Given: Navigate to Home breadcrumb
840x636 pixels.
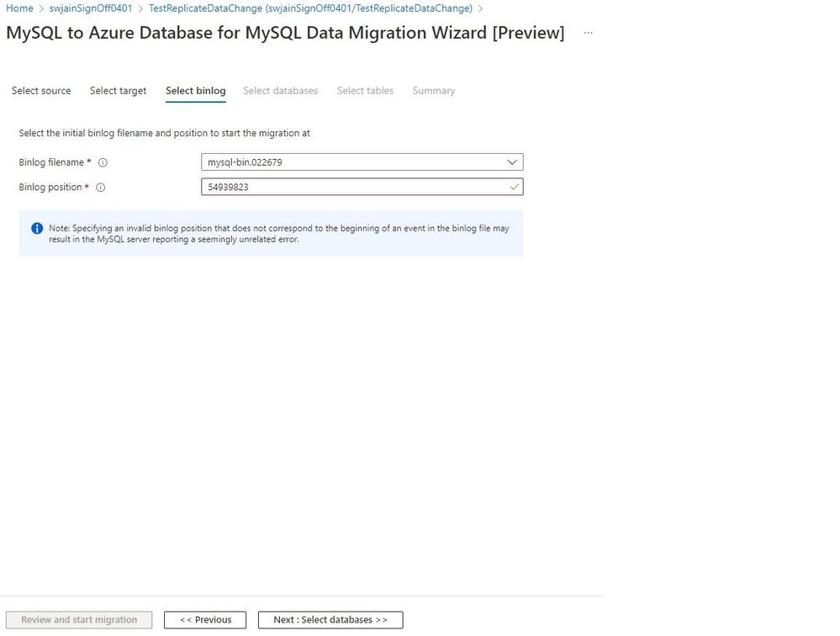Looking at the screenshot, I should tap(19, 8).
